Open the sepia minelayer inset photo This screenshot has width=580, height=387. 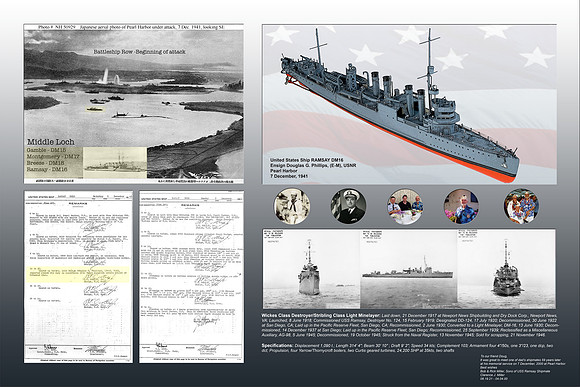[x=115, y=162]
